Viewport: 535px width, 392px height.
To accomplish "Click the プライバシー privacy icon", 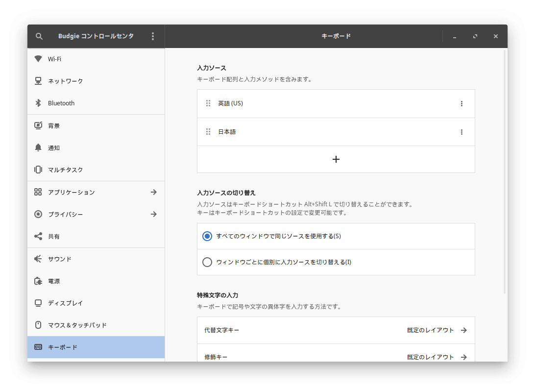I will coord(38,214).
